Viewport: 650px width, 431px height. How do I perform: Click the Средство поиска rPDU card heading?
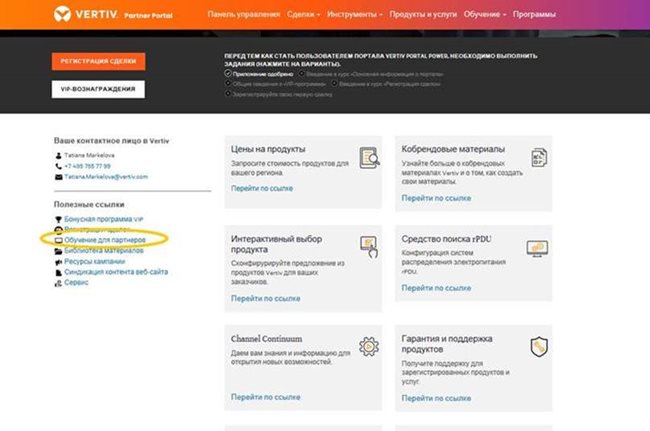tap(446, 239)
